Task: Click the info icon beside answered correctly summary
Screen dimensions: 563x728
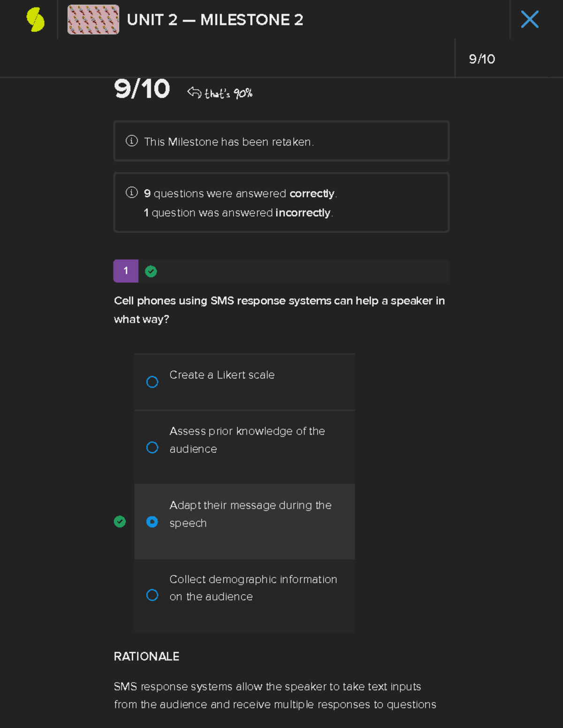Action: [132, 193]
